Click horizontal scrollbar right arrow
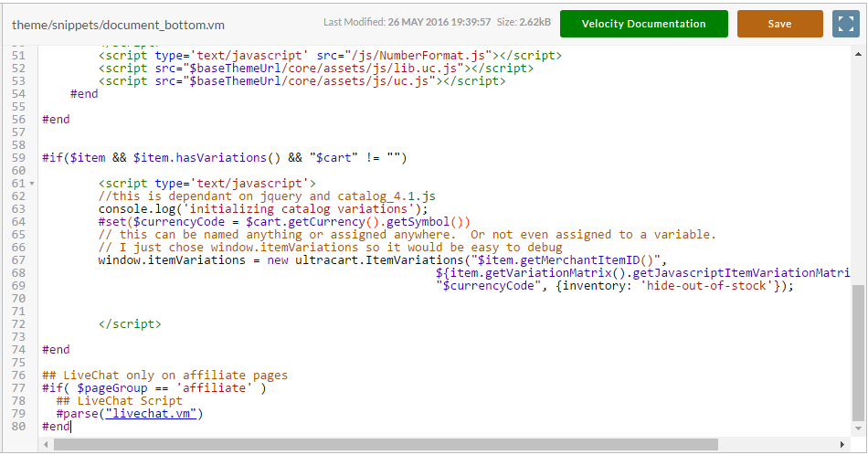868x455 pixels. (842, 444)
